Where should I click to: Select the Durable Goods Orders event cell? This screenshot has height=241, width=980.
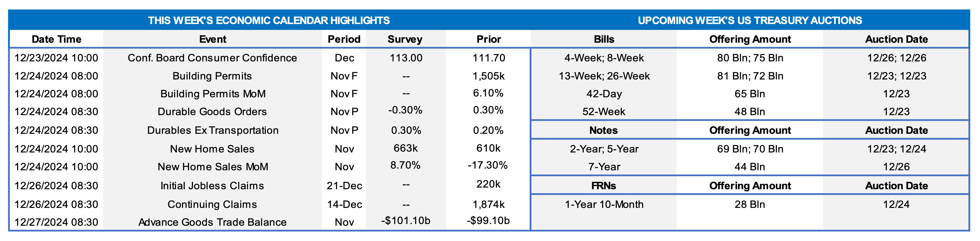pos(212,111)
